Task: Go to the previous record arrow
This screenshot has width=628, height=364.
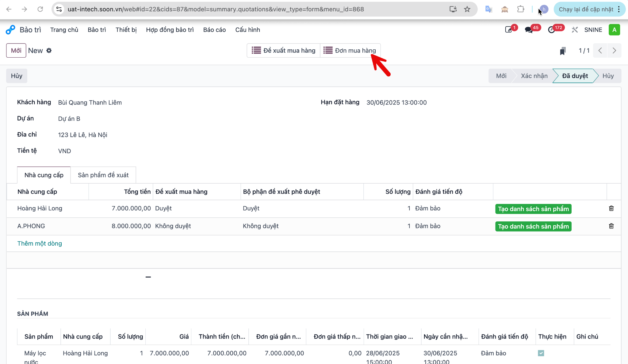Action: [x=600, y=51]
